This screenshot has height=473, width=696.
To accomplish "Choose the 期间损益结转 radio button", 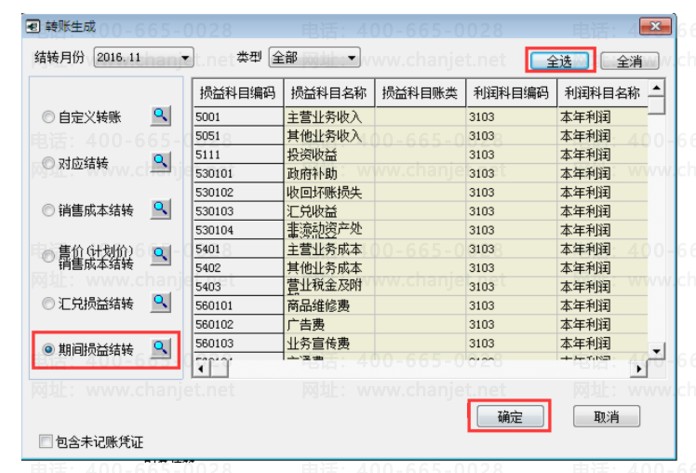I will point(48,349).
